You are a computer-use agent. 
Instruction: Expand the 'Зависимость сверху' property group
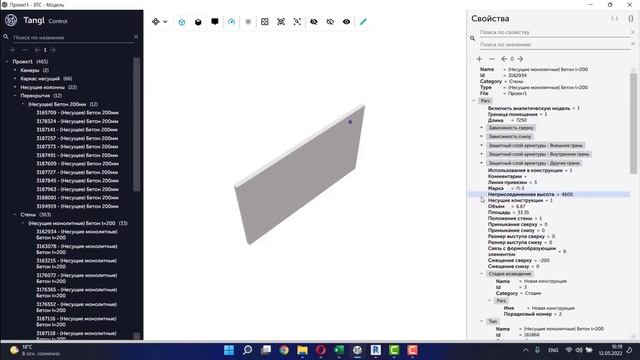(x=482, y=128)
